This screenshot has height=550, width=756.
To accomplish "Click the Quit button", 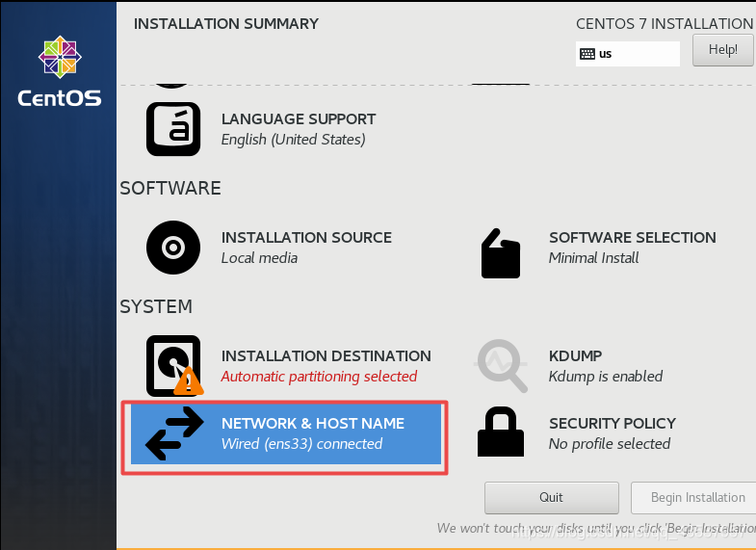I will [552, 497].
